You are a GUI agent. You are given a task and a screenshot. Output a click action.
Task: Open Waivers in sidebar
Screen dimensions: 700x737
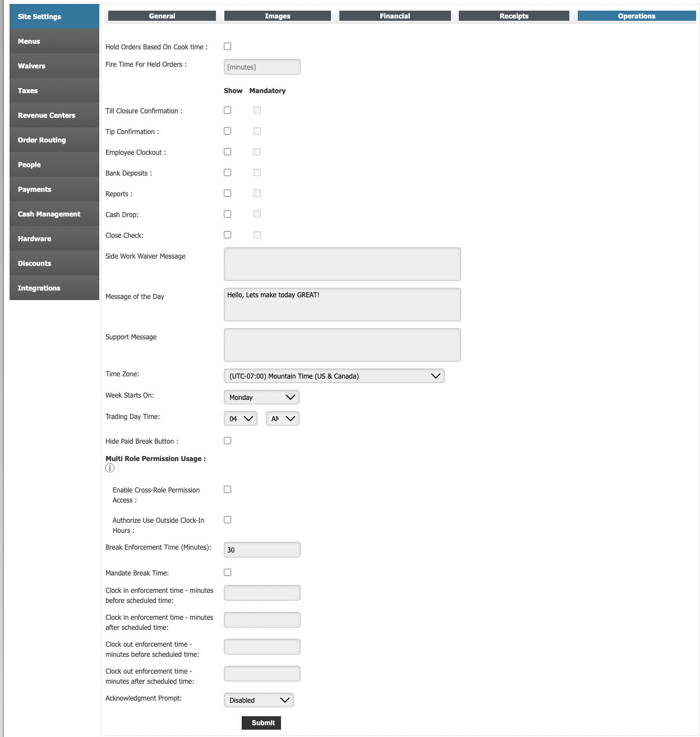coord(54,66)
